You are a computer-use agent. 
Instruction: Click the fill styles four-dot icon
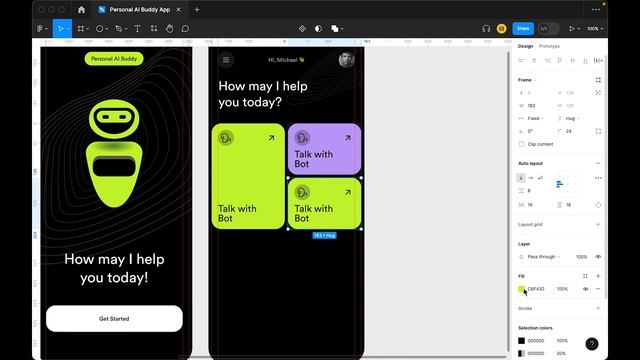point(585,276)
